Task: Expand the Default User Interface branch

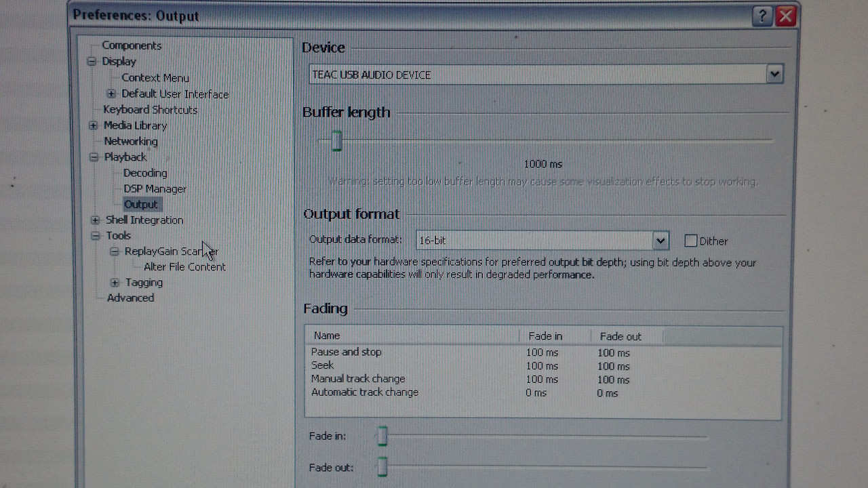Action: pos(112,94)
